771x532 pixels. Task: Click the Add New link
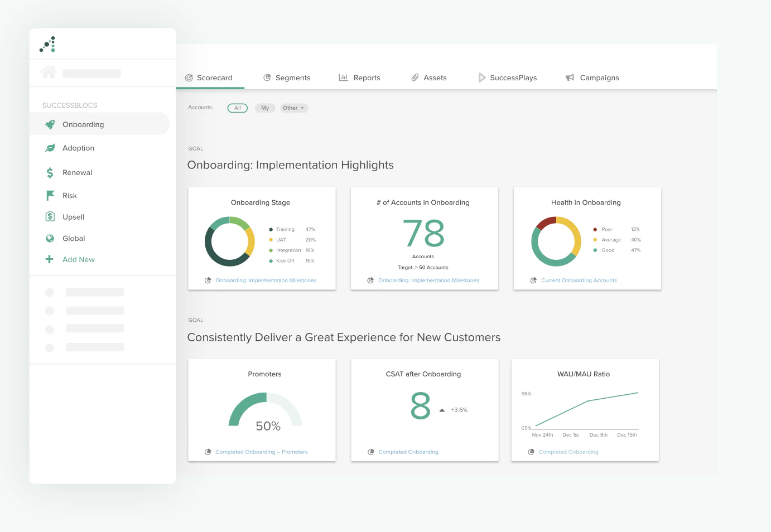coord(79,259)
